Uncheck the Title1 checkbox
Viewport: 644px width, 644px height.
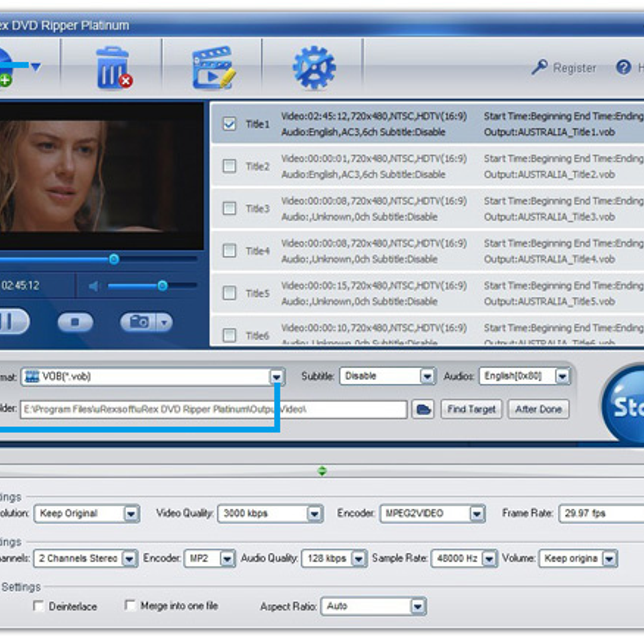(229, 124)
